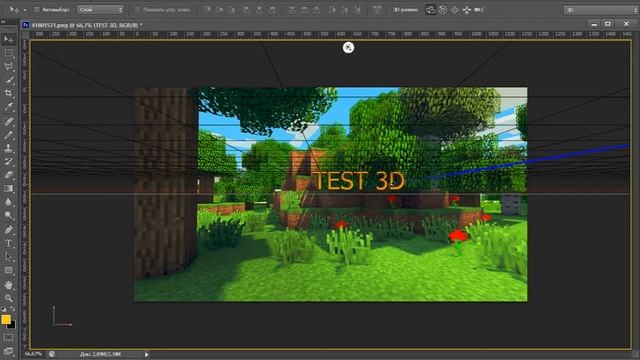Viewport: 640px width, 360px height.
Task: Click the foreground color yellow swatch
Action: (6, 319)
